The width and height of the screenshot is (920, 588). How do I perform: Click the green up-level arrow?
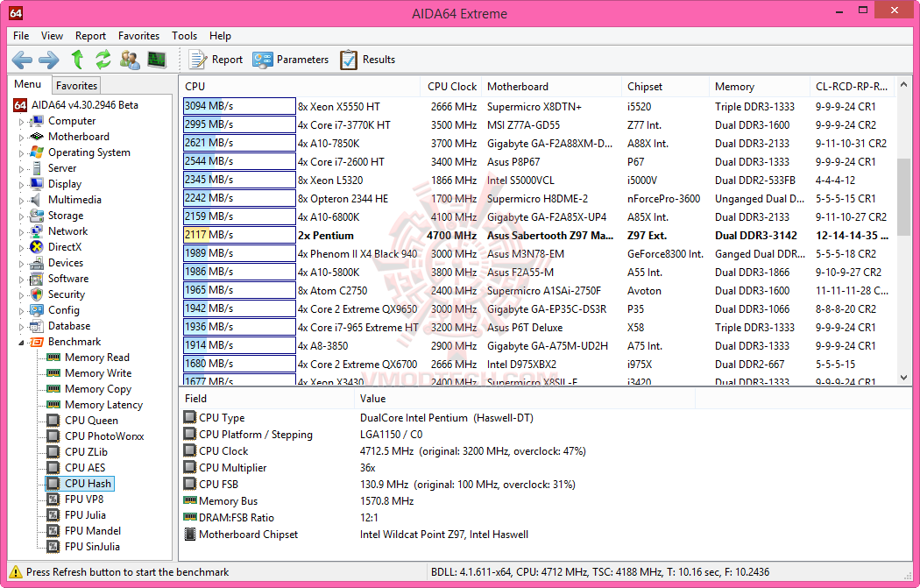coord(77,60)
